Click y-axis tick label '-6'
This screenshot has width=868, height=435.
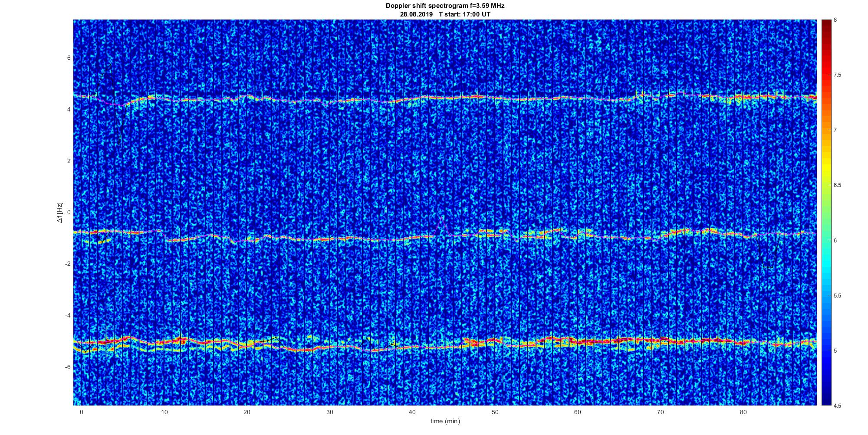68,367
